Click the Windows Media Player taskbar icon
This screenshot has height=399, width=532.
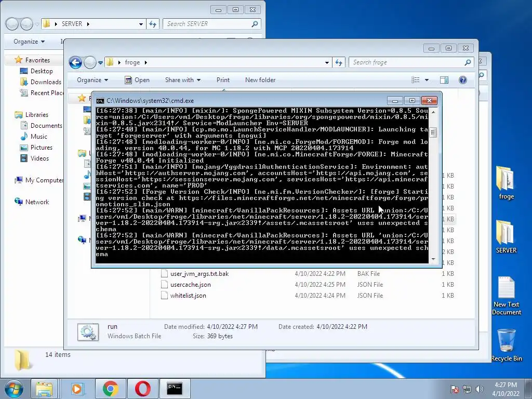point(77,389)
